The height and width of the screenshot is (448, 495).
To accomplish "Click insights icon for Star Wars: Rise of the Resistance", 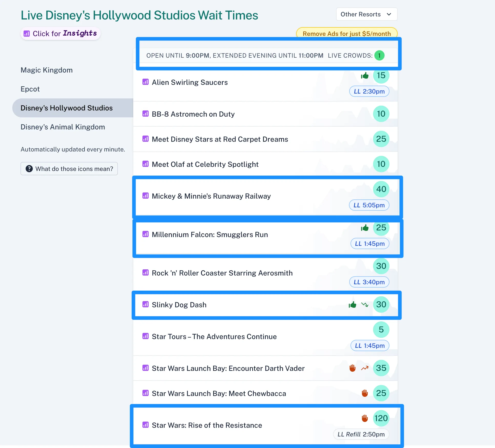I will pos(146,425).
